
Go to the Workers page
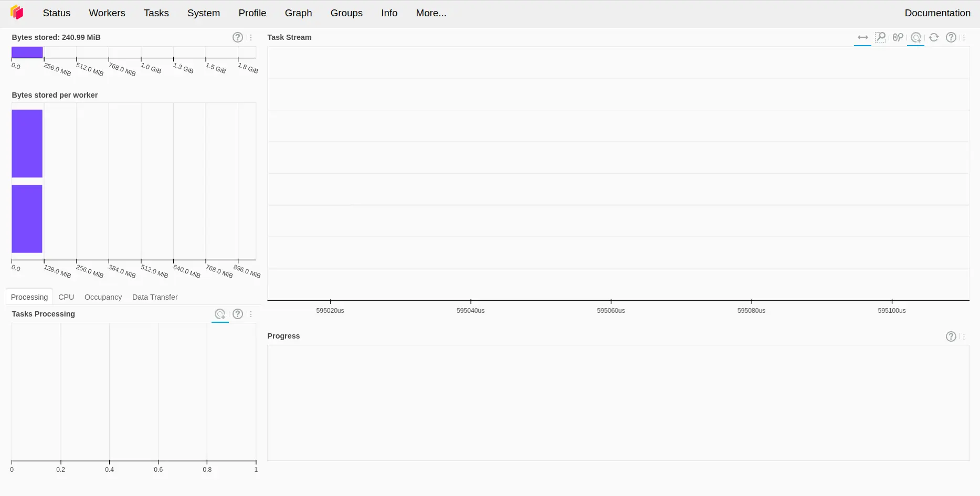[x=107, y=13]
